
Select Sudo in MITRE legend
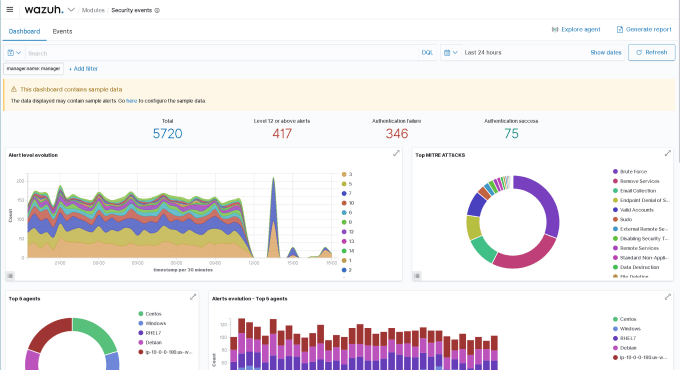(x=622, y=219)
